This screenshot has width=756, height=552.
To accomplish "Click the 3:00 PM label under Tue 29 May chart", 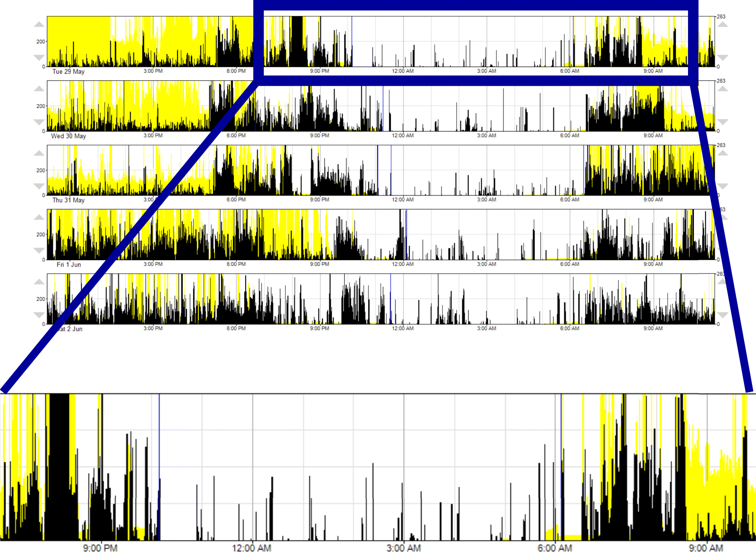I will click(153, 71).
